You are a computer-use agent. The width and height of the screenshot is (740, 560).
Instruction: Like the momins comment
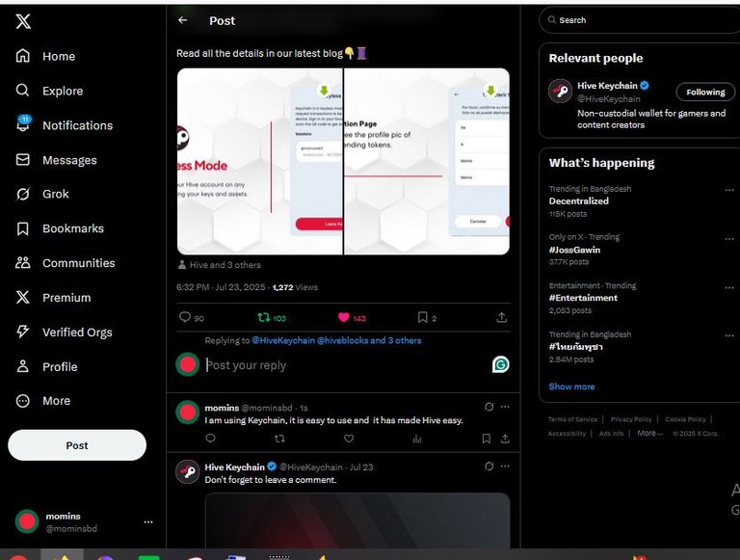point(349,439)
